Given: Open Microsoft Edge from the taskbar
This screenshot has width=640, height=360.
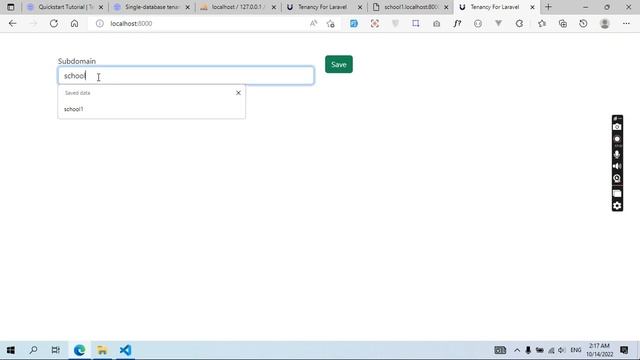Looking at the screenshot, I should 79,350.
